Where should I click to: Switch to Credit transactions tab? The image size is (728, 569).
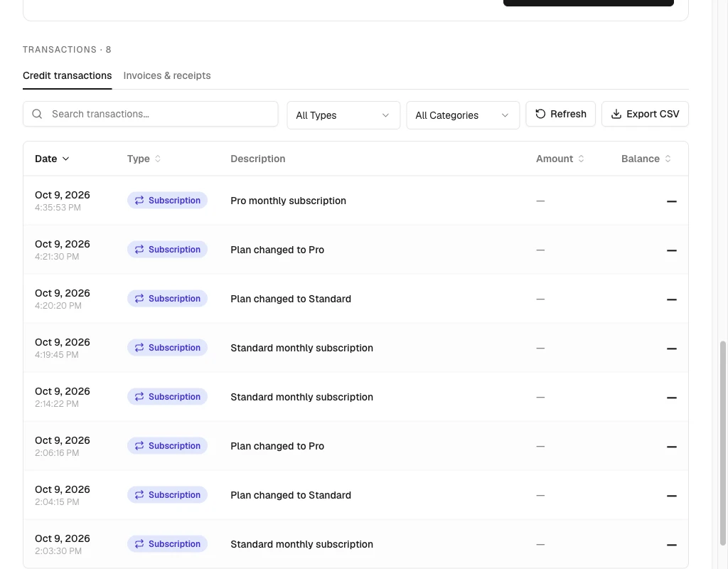pos(68,75)
